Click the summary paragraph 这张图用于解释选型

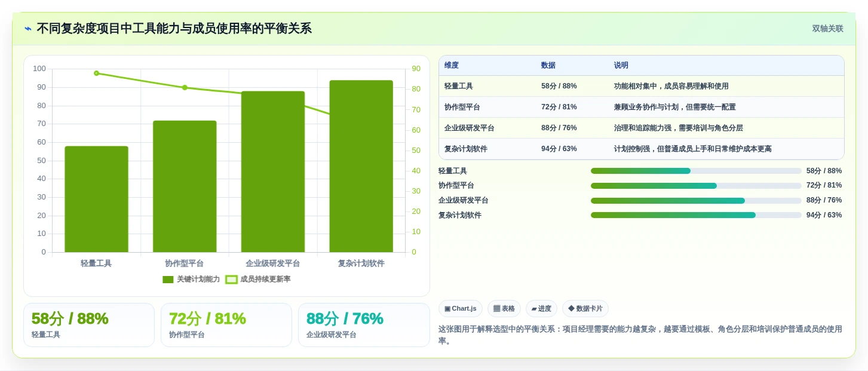[x=640, y=335]
